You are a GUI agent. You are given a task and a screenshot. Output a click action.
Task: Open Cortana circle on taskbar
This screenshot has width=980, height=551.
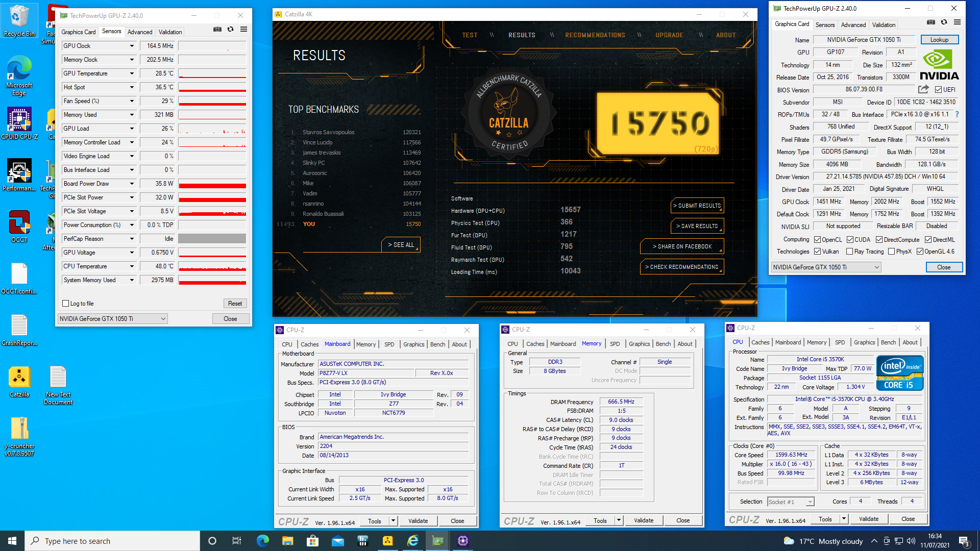212,541
